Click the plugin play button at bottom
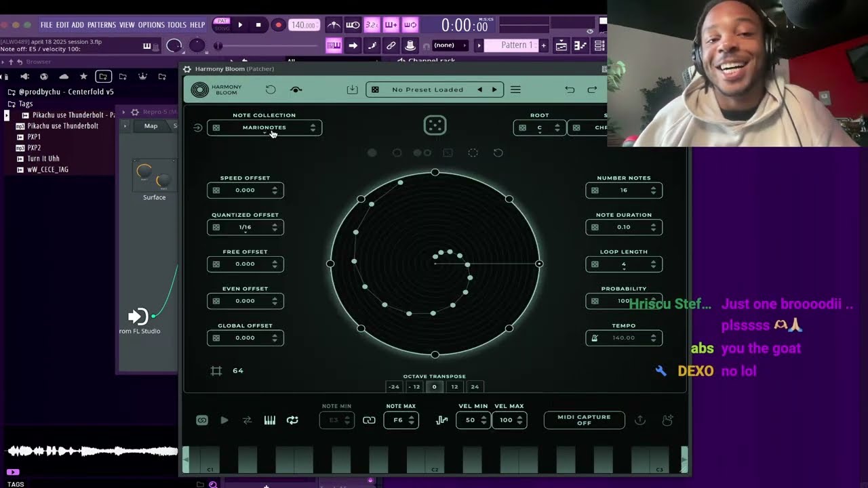The height and width of the screenshot is (488, 868). click(224, 420)
